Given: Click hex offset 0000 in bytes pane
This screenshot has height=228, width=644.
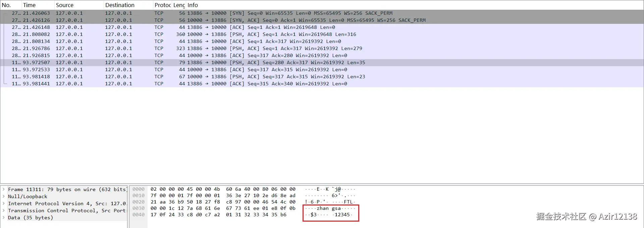Looking at the screenshot, I should (x=139, y=189).
